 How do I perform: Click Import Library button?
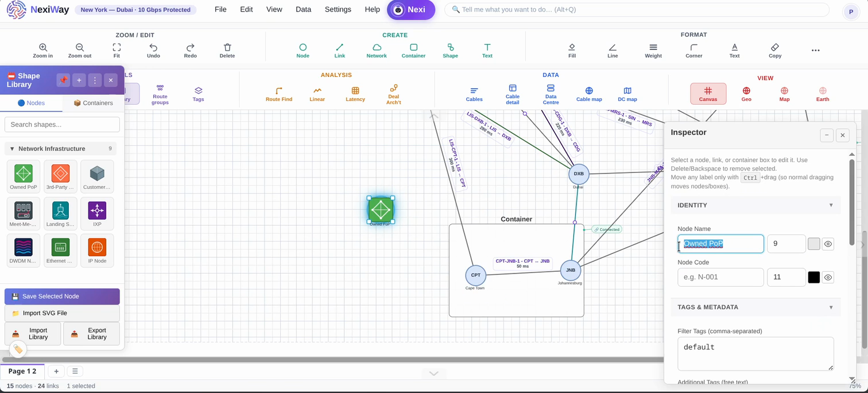(33, 334)
